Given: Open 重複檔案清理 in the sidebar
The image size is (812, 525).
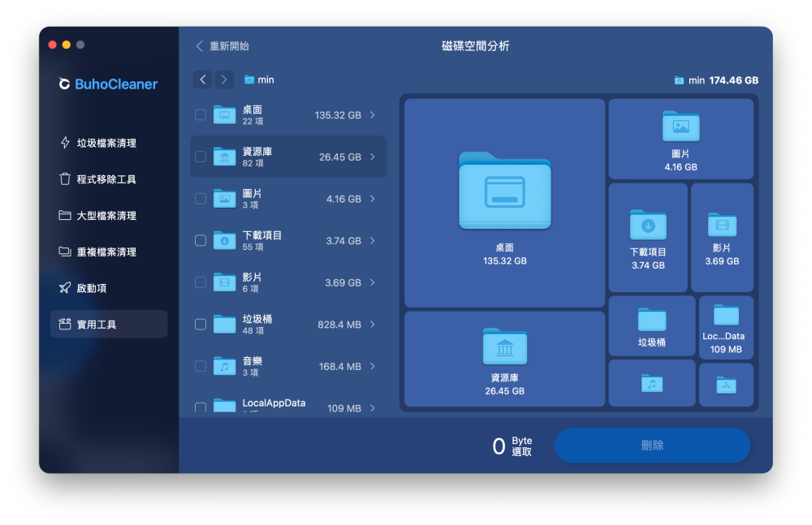Looking at the screenshot, I should tap(109, 252).
